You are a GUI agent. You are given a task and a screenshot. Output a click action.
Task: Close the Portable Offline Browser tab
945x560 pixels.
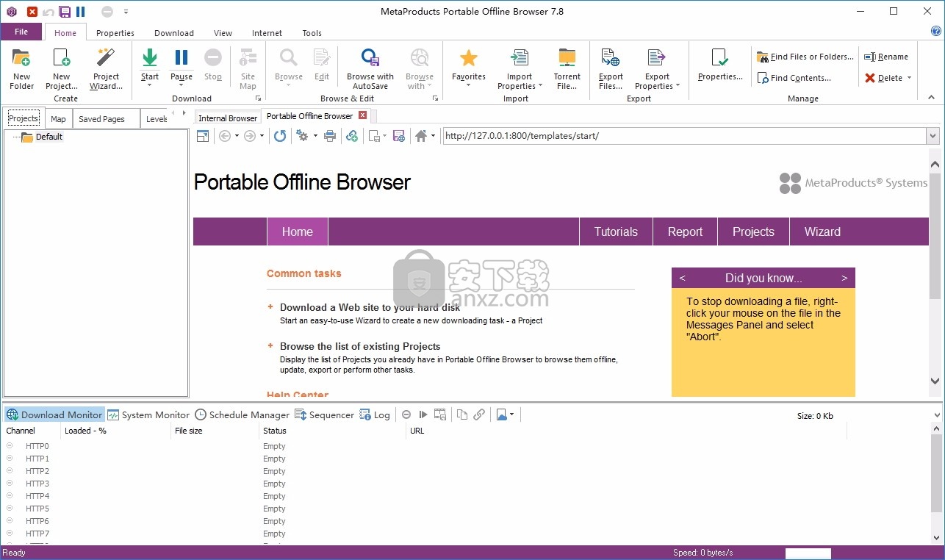pos(362,115)
